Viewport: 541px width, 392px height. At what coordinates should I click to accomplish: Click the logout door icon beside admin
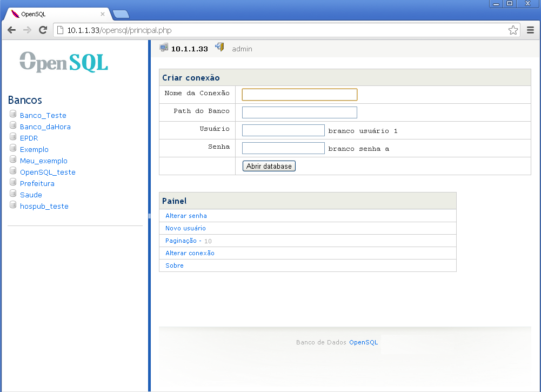(x=219, y=46)
